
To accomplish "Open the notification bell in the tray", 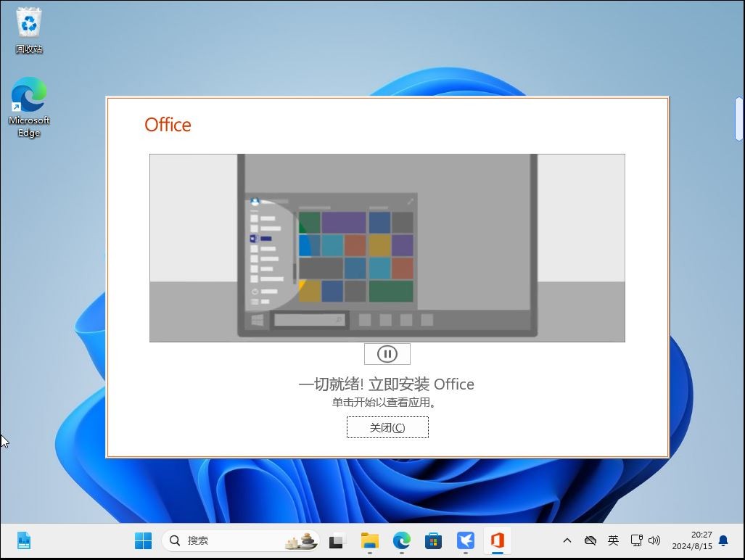I will [723, 540].
